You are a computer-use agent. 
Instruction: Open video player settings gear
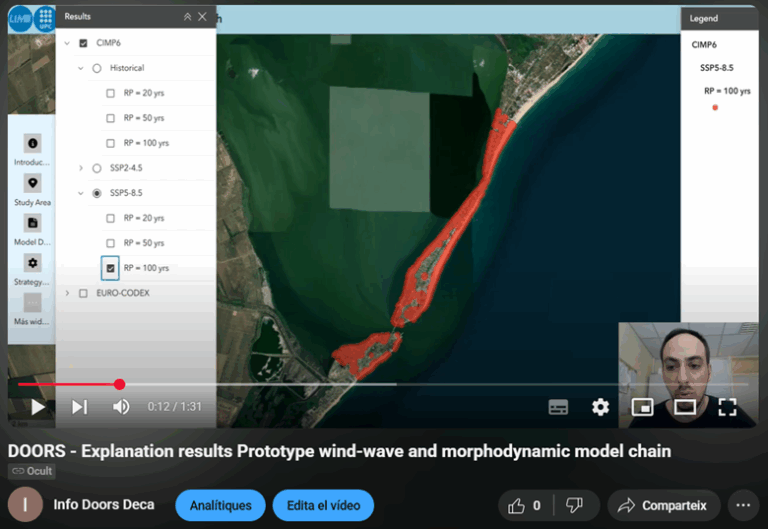(x=600, y=407)
